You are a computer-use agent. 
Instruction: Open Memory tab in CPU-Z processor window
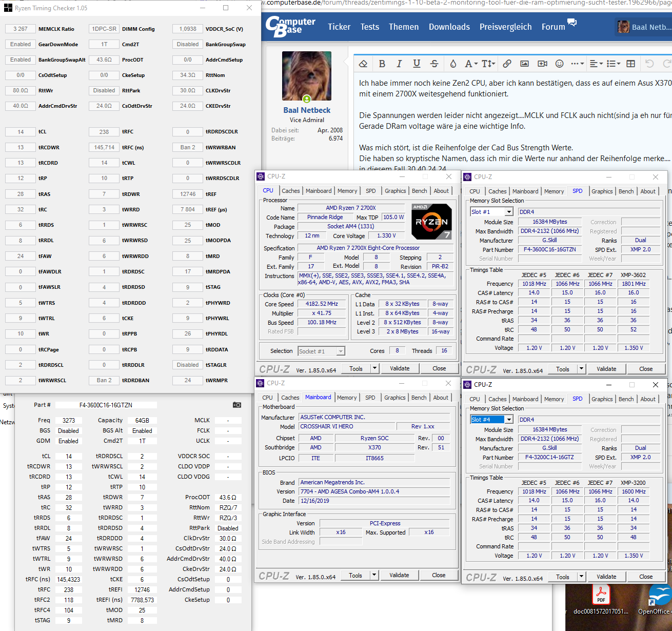tap(347, 191)
